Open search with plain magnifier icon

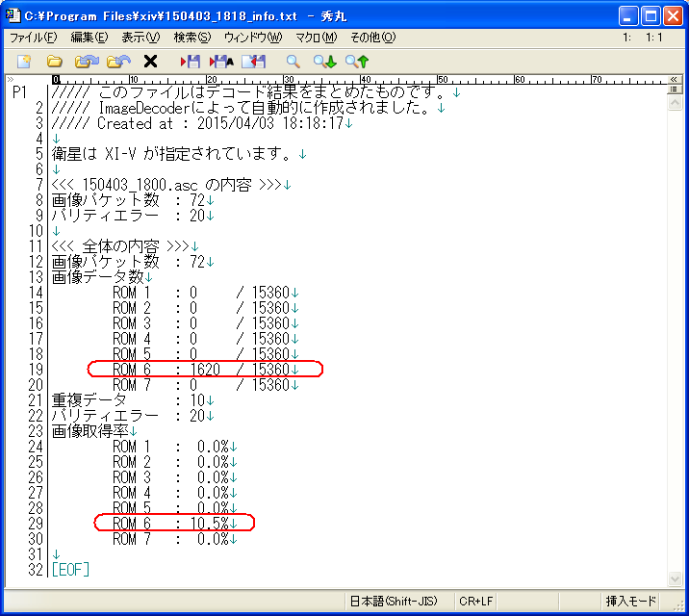293,62
